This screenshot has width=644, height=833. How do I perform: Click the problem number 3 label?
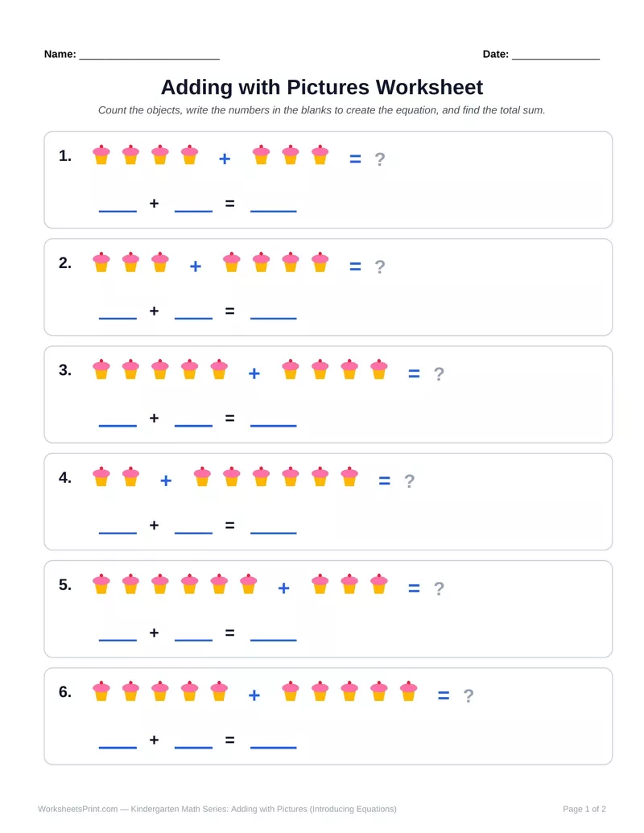[x=65, y=369]
